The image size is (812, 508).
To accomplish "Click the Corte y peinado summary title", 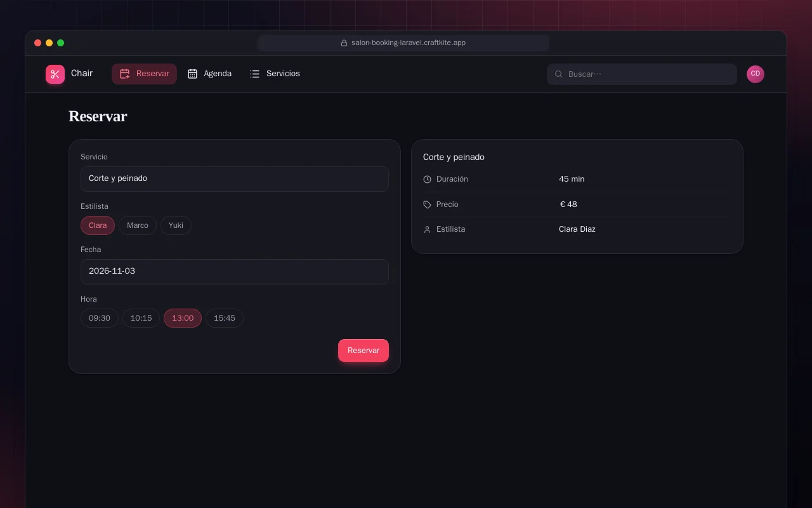I will pyautogui.click(x=454, y=157).
